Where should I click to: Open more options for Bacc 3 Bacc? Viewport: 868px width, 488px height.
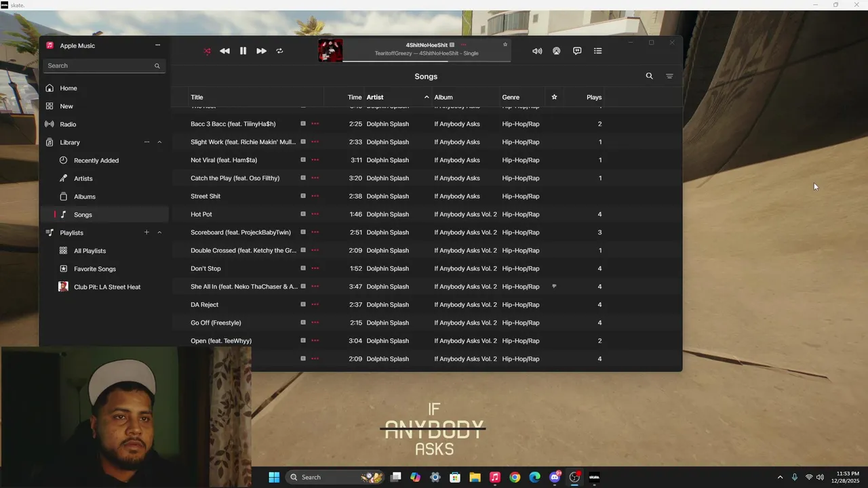315,124
